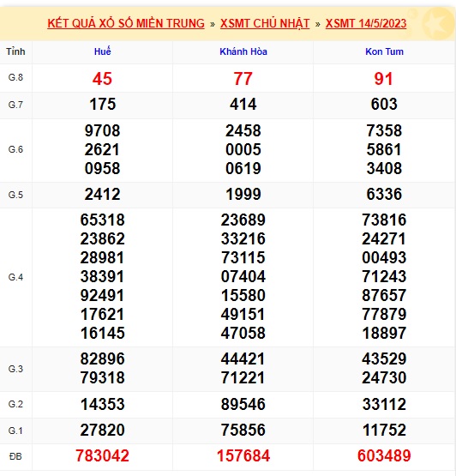Click the Tỉnh column header cell
456x476 pixels.
pos(15,51)
